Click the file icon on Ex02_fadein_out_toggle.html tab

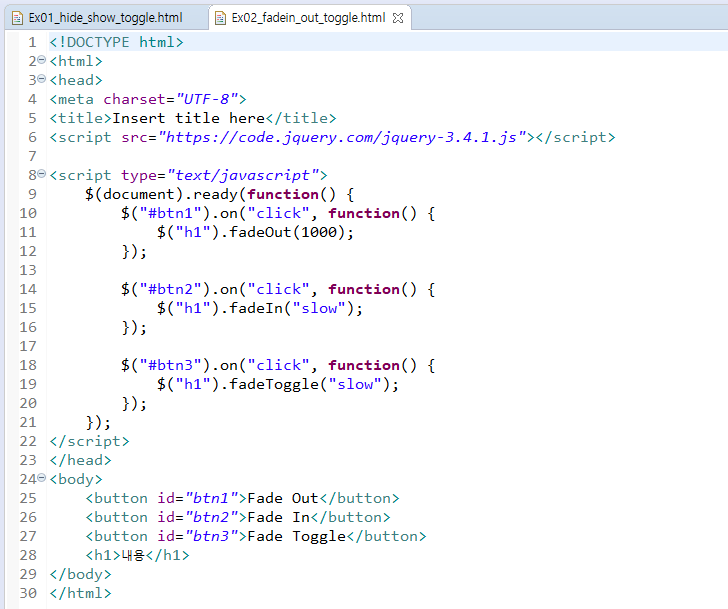click(x=220, y=18)
